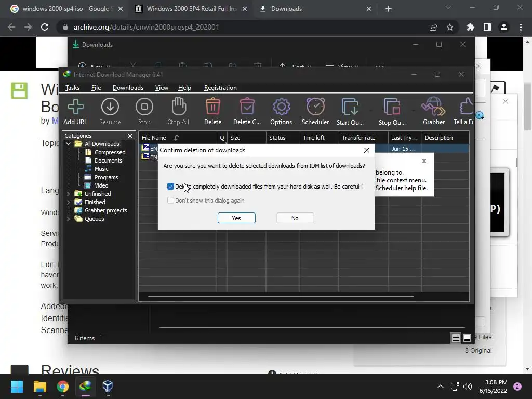
Task: Click the Delete trash can icon
Action: tap(212, 111)
